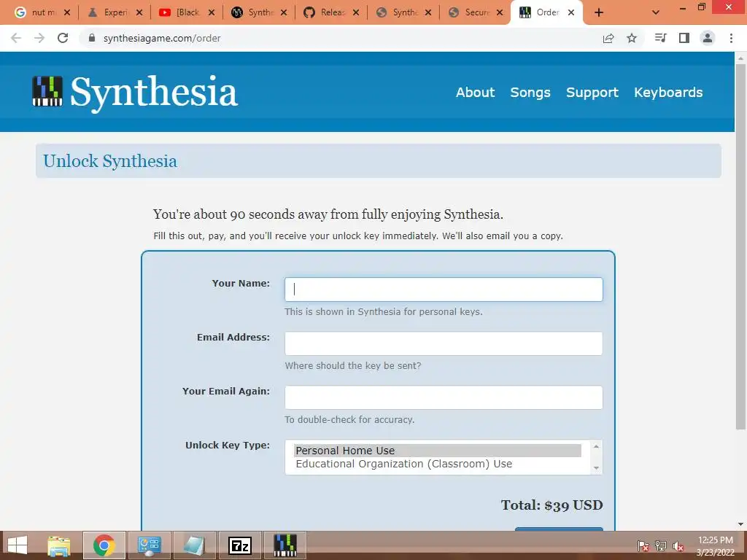The width and height of the screenshot is (747, 560).
Task: Focus the Your Name input field
Action: [x=444, y=289]
